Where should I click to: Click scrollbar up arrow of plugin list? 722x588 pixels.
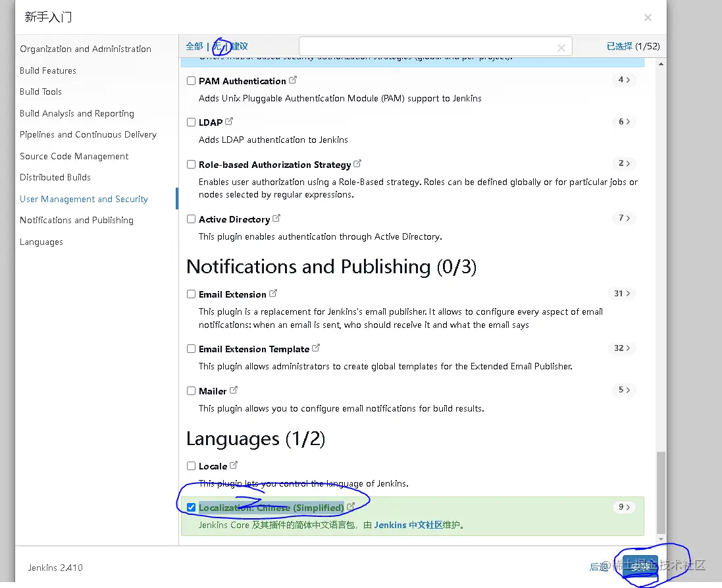point(661,64)
